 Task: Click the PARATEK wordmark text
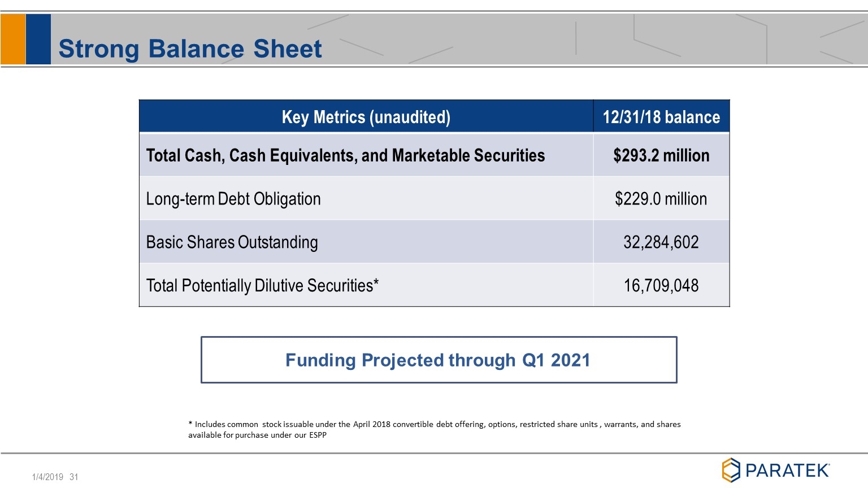click(x=788, y=470)
